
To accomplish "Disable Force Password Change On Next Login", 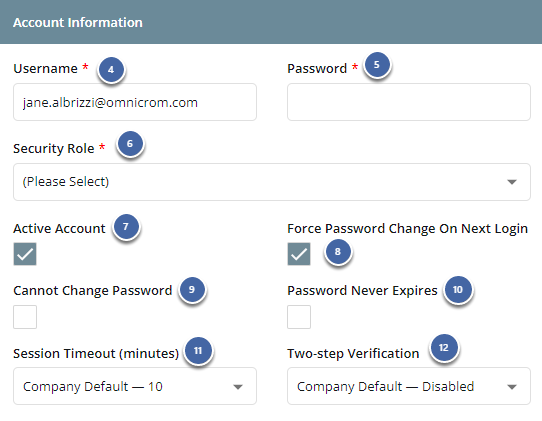I will click(x=299, y=254).
